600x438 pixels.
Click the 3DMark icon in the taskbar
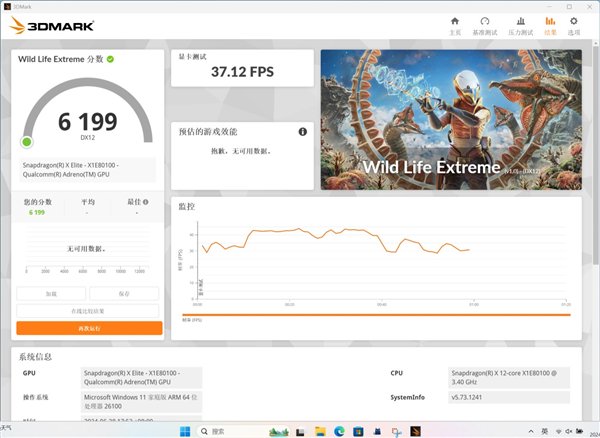pos(416,431)
